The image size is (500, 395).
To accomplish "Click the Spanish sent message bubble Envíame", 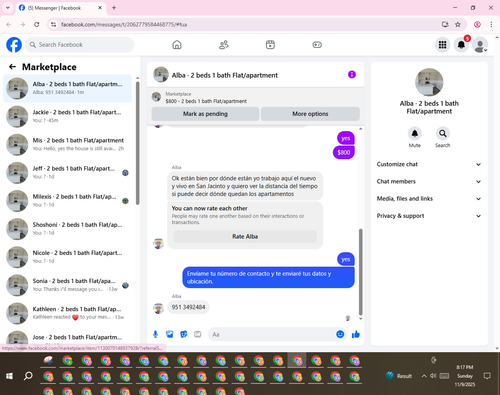I will pyautogui.click(x=268, y=278).
